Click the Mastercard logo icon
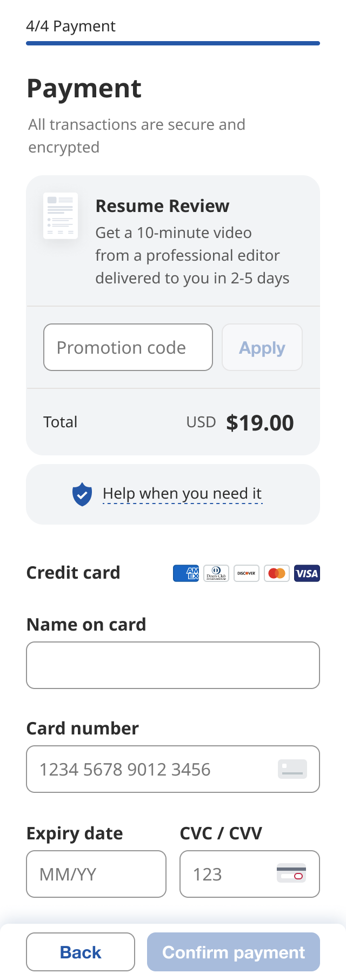Screen dimensions: 346x980 (277, 573)
